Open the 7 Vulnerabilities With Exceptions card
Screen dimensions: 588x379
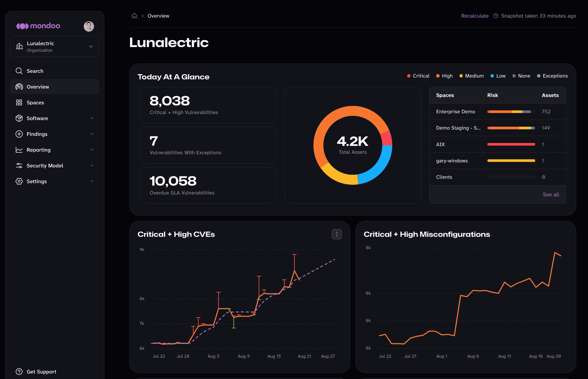(208, 145)
